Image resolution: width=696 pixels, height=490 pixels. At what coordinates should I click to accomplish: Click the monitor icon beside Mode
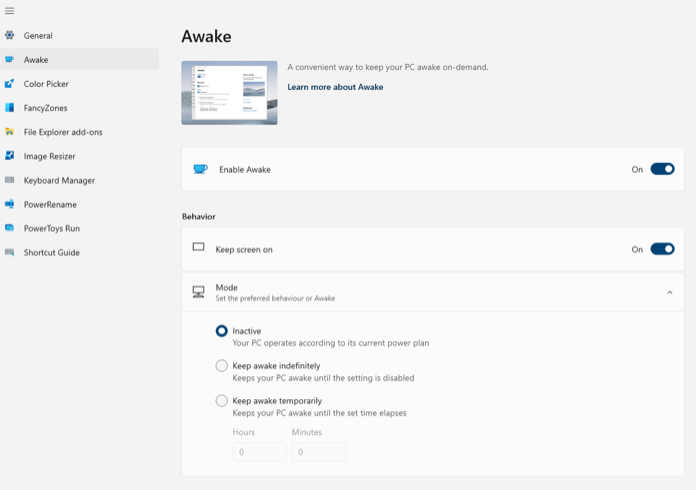coord(198,292)
